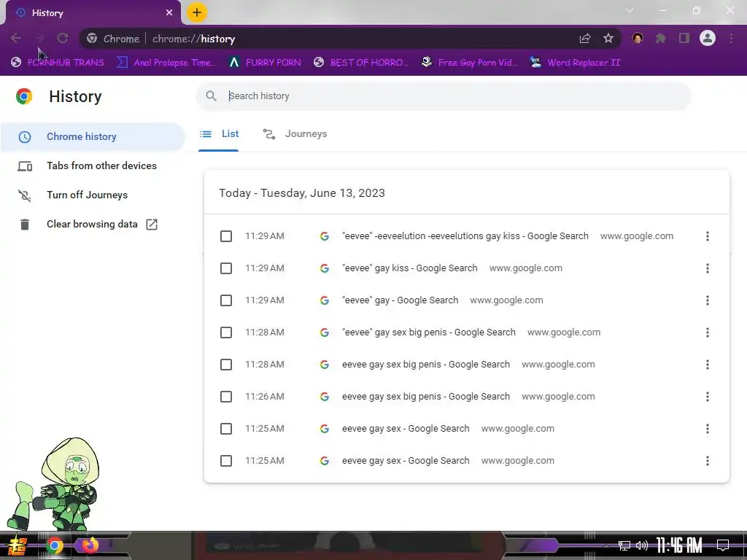Switch to Chrome from the taskbar
This screenshot has height=560, width=747.
[x=55, y=545]
